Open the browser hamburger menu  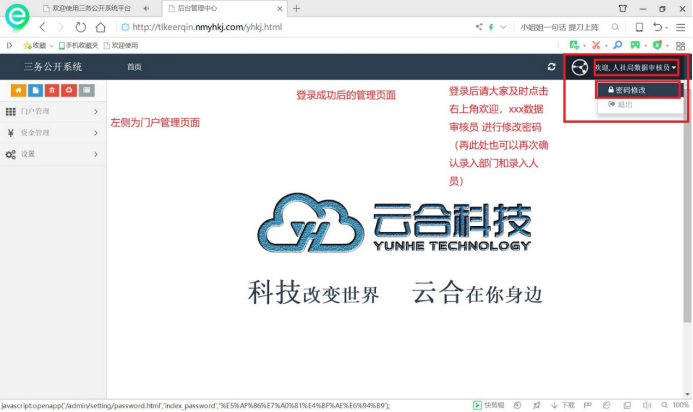[681, 27]
